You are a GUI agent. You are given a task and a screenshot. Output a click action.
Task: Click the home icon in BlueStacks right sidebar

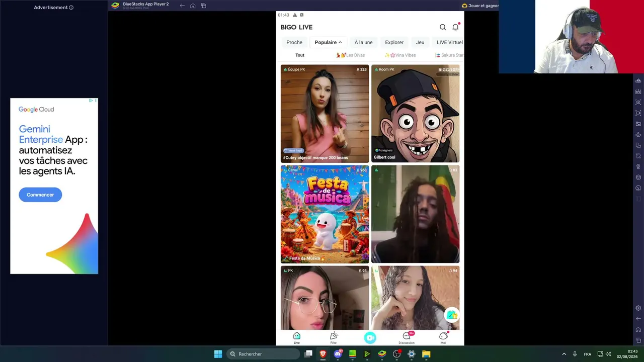point(638,330)
